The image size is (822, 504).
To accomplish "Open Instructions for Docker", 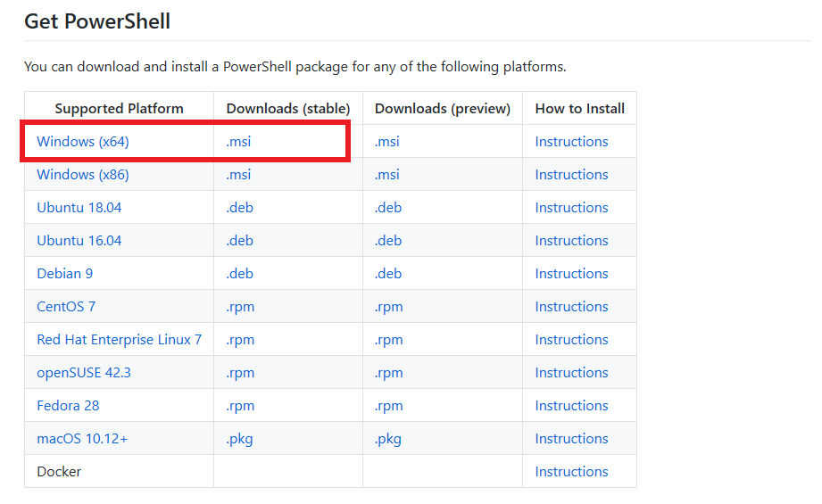I will click(x=571, y=472).
